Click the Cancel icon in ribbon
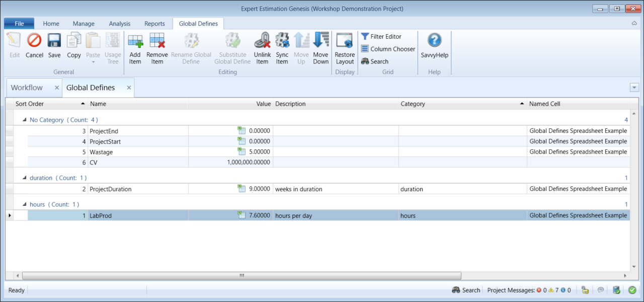644x302 pixels. click(x=34, y=41)
